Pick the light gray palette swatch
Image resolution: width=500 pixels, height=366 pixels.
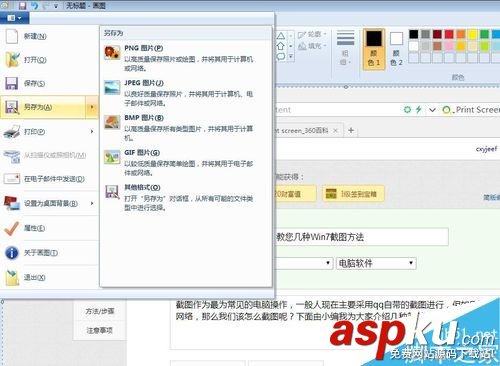tap(425, 46)
